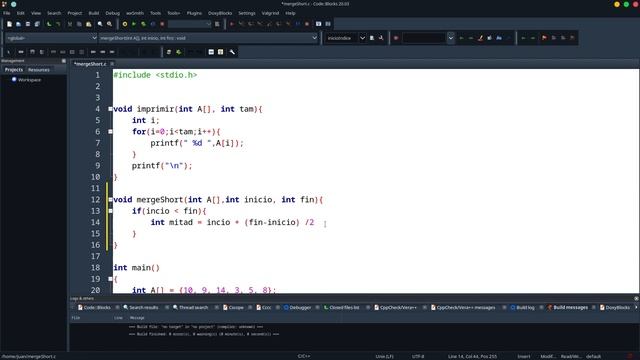Image resolution: width=640 pixels, height=360 pixels.
Task: Click the Open file toolbar icon
Action: pos(18,24)
